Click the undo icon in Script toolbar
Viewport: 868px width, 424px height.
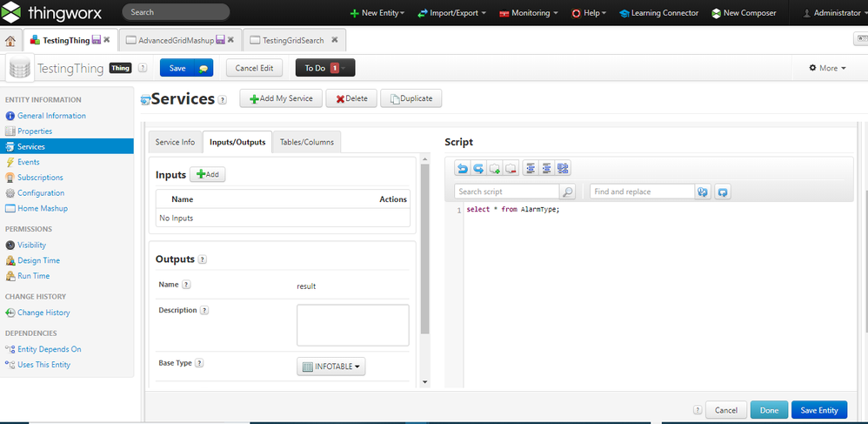(463, 169)
